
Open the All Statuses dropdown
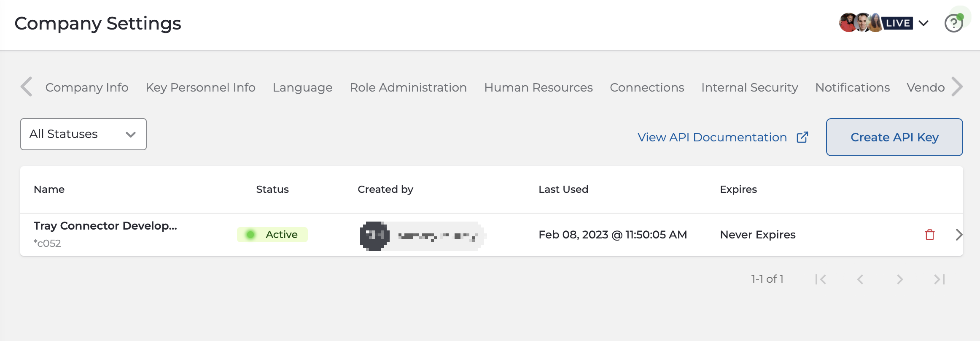83,134
